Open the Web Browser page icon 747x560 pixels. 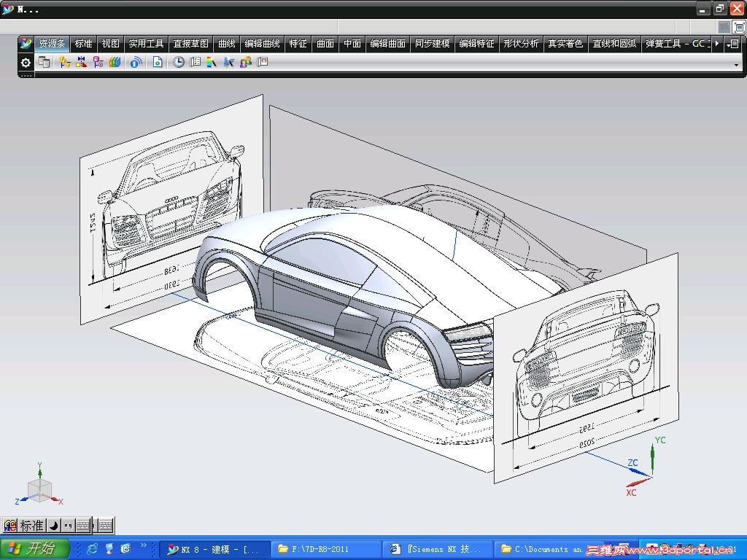158,62
